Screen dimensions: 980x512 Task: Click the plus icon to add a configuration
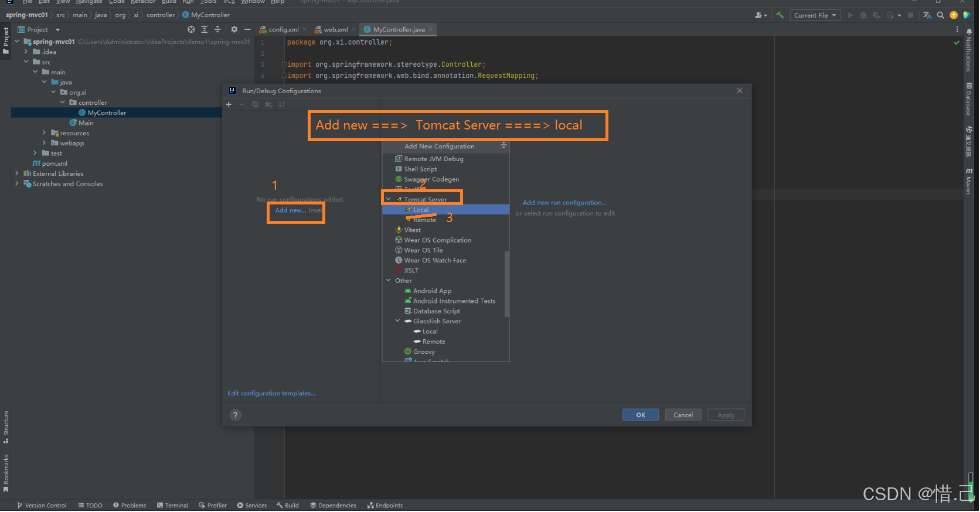click(229, 104)
